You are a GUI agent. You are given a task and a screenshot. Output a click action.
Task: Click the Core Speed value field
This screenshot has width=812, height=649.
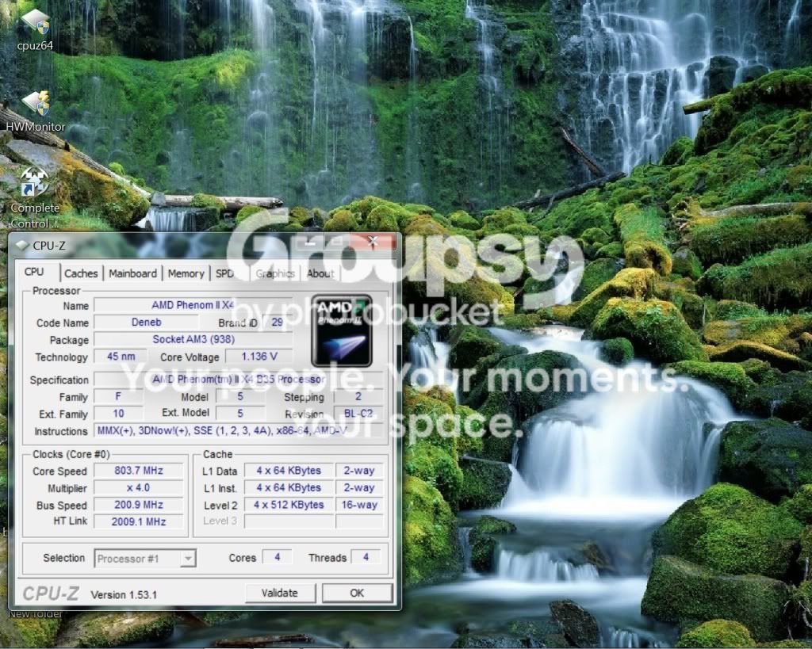[139, 471]
